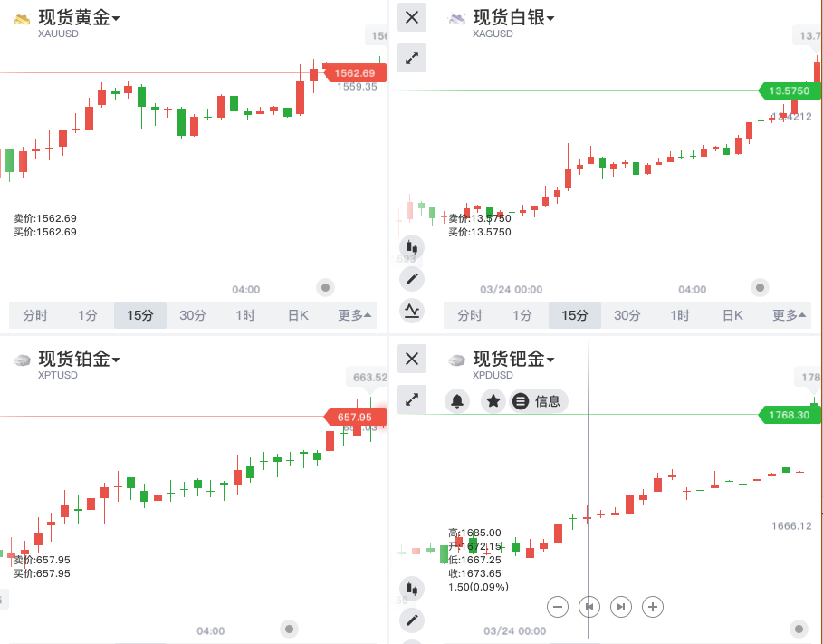This screenshot has width=823, height=644.
Task: Click the pencil tool in palladium chart
Action: (412, 620)
